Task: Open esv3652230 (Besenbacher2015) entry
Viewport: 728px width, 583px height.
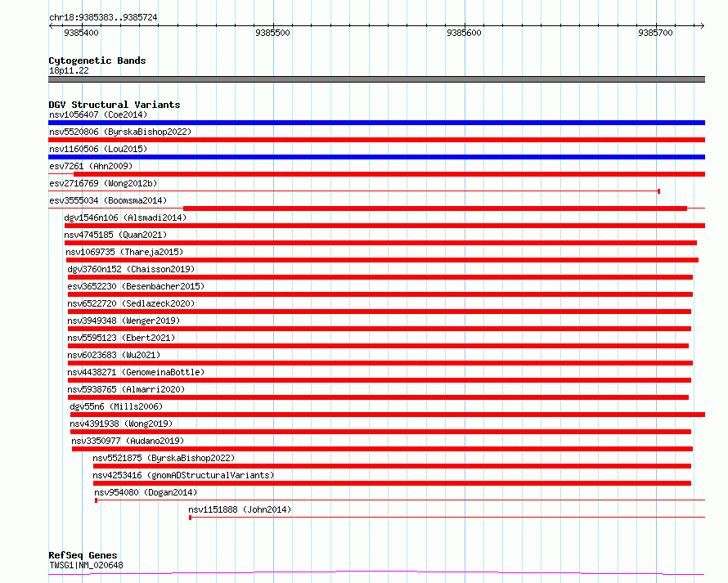Action: (x=136, y=286)
